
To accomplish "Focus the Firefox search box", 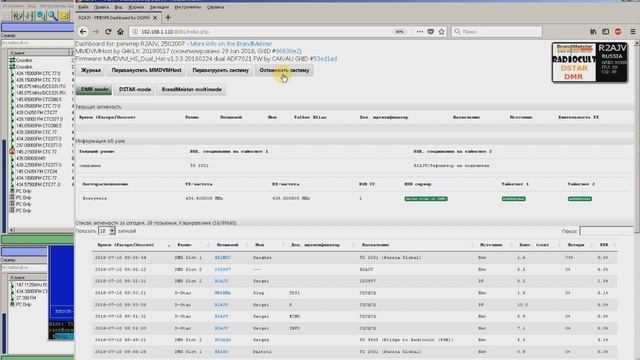I will coord(497,31).
